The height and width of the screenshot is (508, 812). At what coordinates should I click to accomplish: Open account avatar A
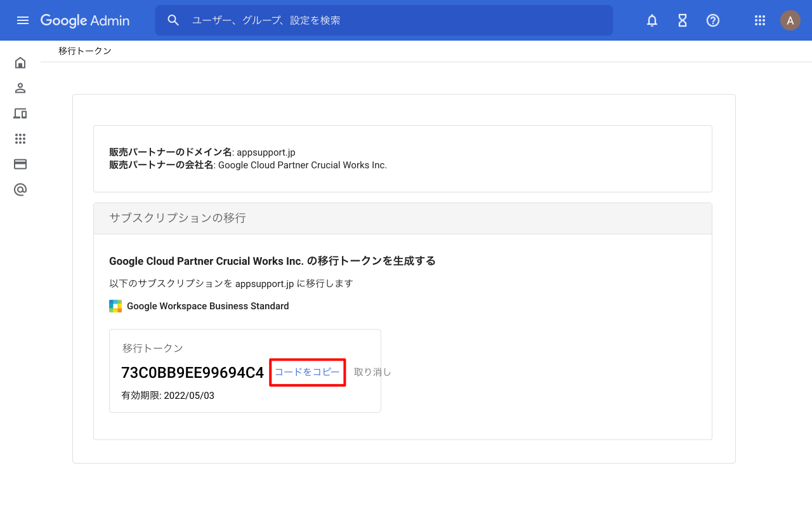[790, 20]
